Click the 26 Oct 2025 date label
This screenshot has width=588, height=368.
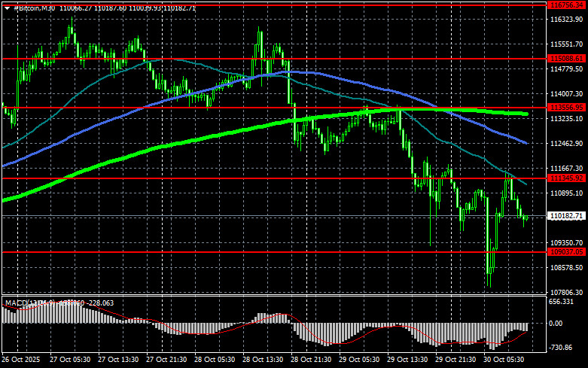coord(20,360)
